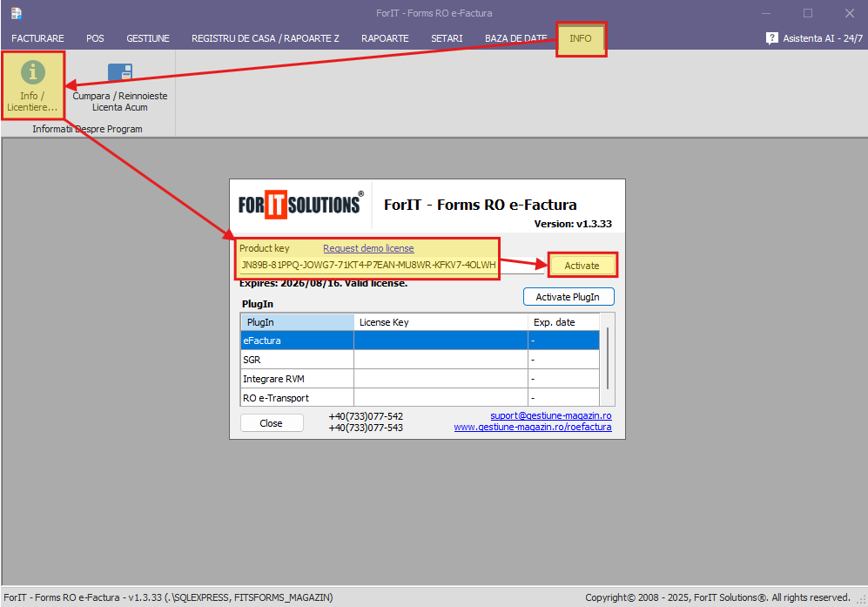
Task: Select the INFO tab
Action: pyautogui.click(x=581, y=39)
